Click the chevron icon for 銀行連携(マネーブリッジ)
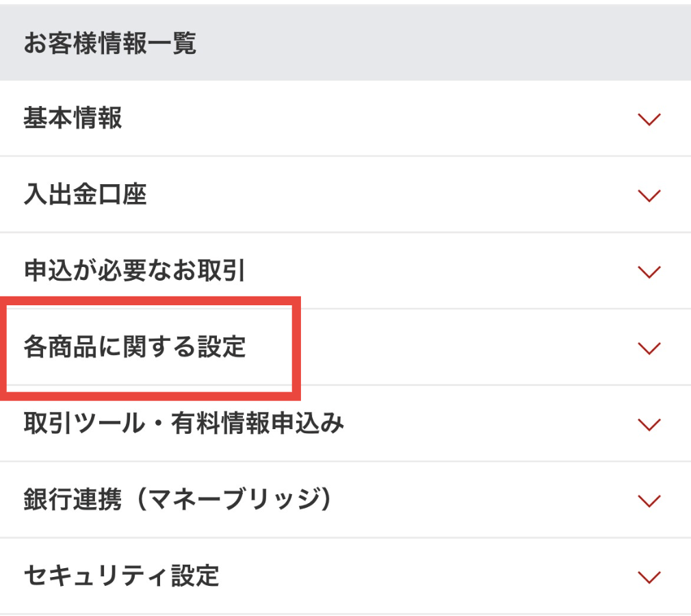The height and width of the screenshot is (616, 691). click(x=649, y=501)
